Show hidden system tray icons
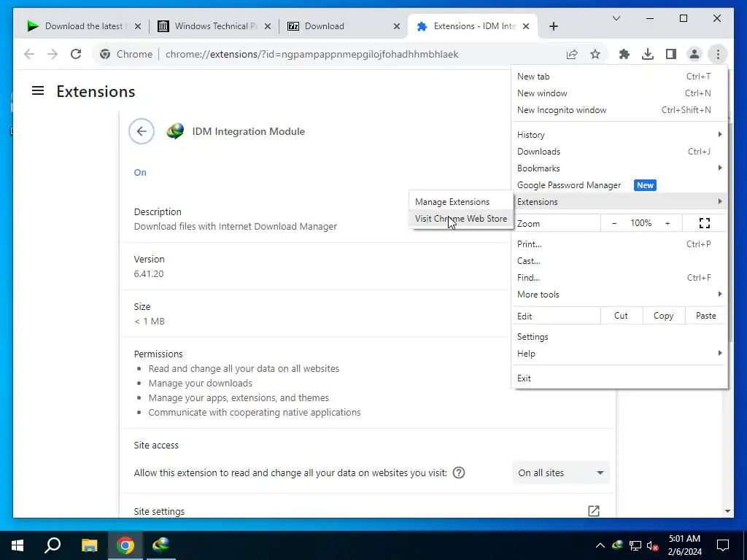Image resolution: width=747 pixels, height=560 pixels. pyautogui.click(x=600, y=545)
